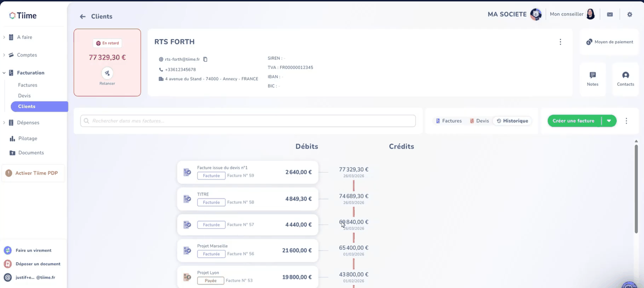
Task: Click the 19 800,00 € debit amount
Action: tap(297, 277)
